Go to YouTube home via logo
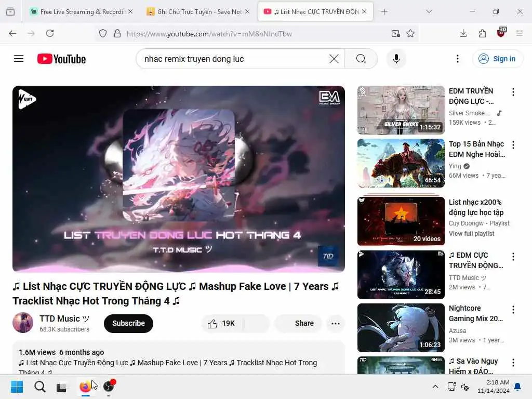 tap(61, 59)
